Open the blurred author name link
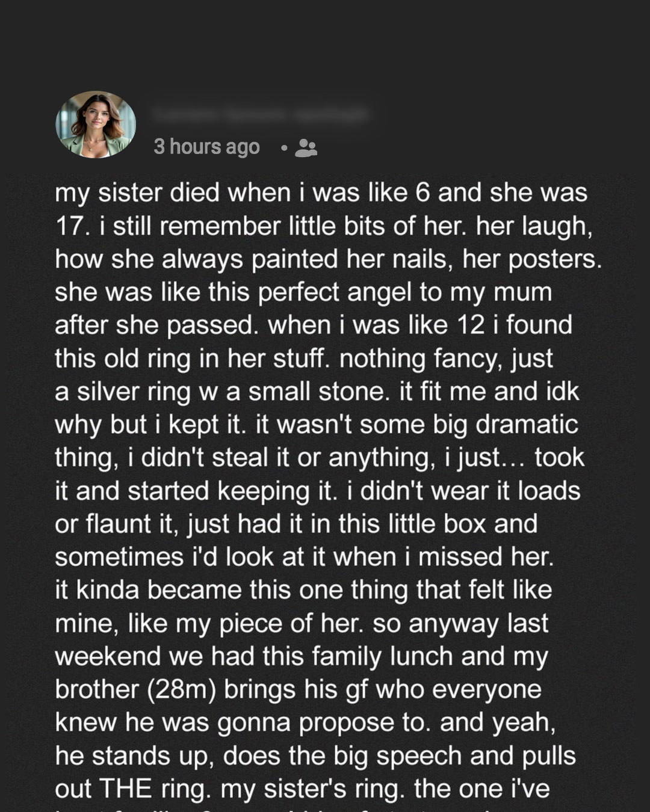Image resolution: width=650 pixels, height=812 pixels. [x=259, y=114]
